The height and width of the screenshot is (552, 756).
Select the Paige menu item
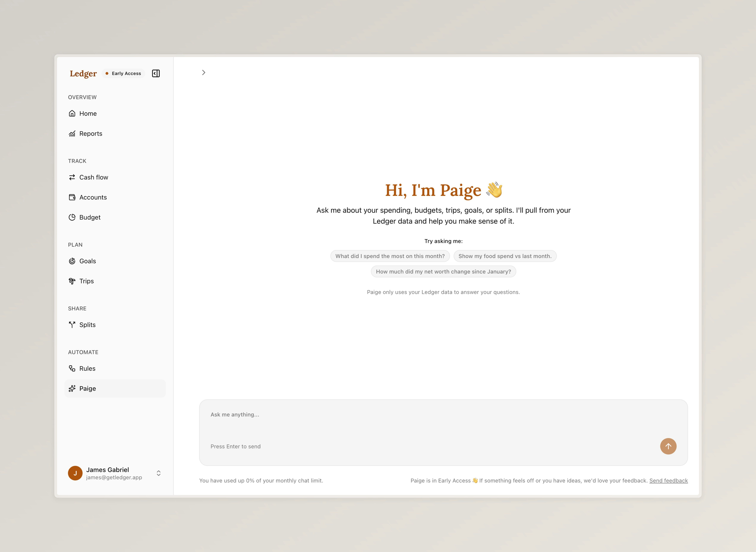coord(88,389)
